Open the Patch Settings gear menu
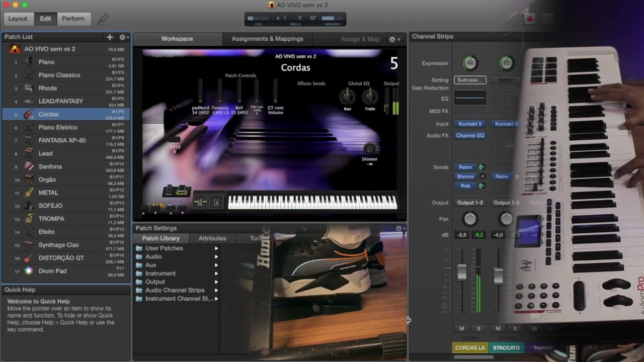The image size is (644, 362). pos(400,228)
